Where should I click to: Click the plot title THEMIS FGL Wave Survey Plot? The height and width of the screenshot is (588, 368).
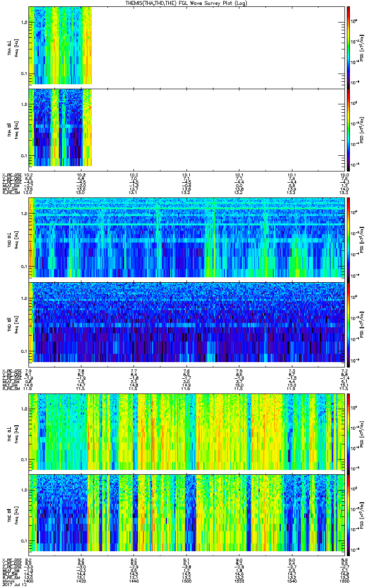pyautogui.click(x=187, y=3)
